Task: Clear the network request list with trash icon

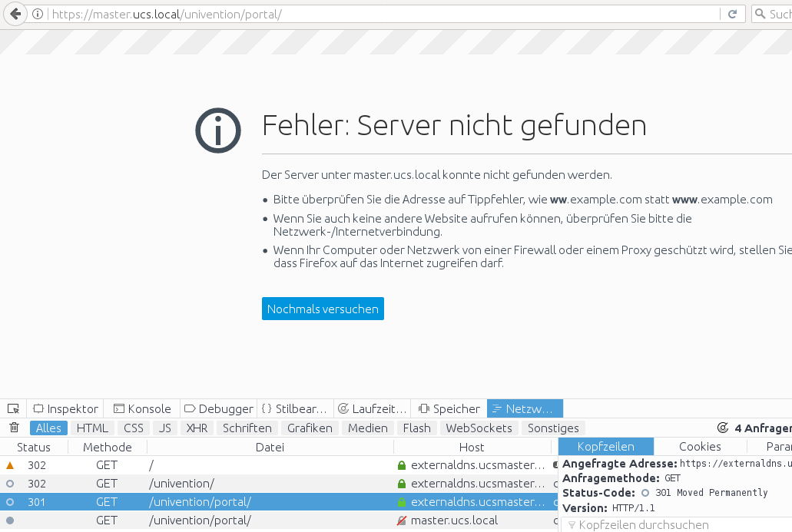Action: coord(14,428)
